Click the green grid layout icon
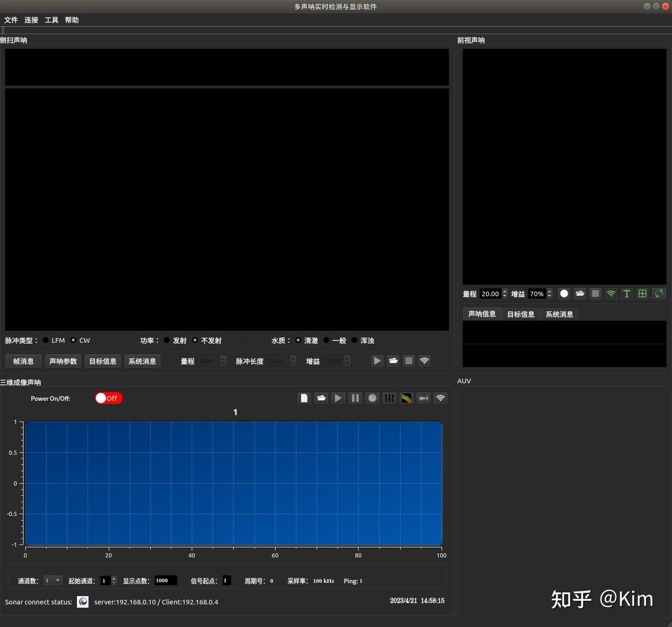This screenshot has width=672, height=627. [x=643, y=293]
